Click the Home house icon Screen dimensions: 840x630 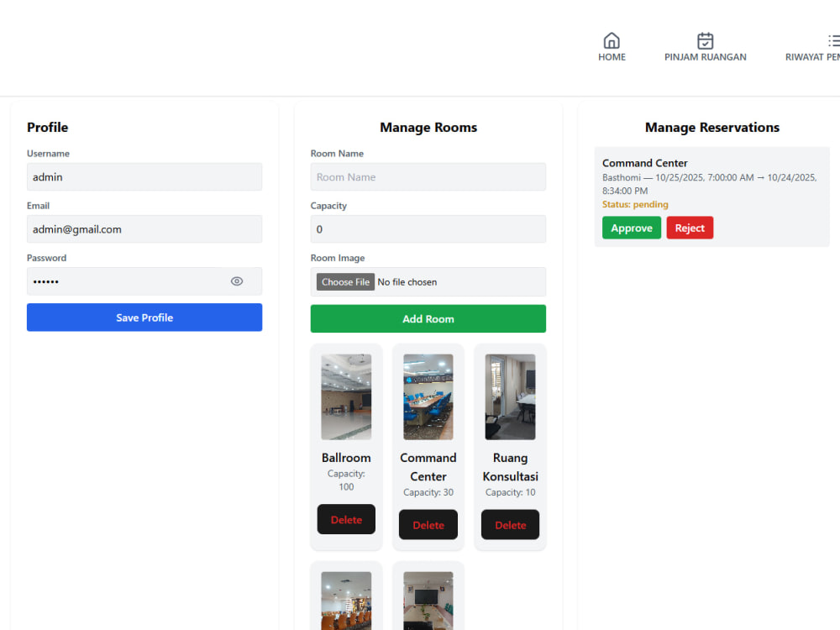[612, 40]
